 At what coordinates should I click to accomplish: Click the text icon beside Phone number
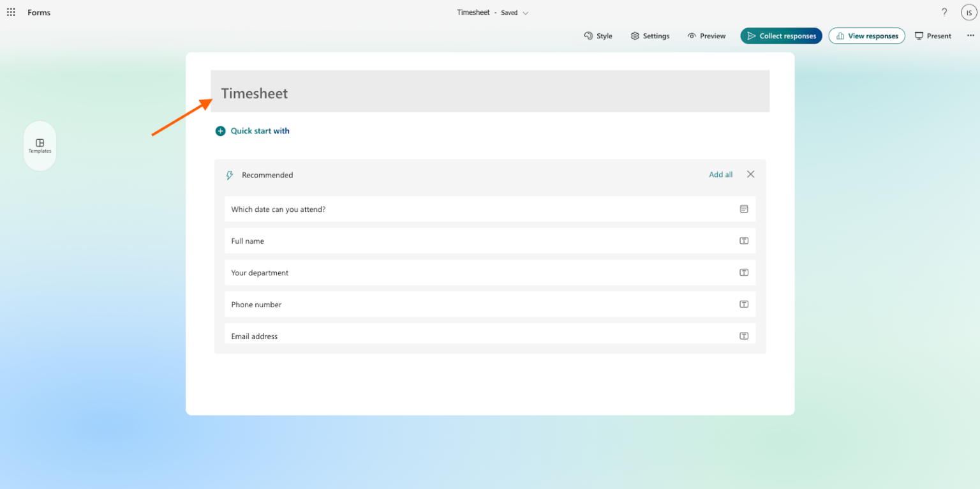pos(744,305)
